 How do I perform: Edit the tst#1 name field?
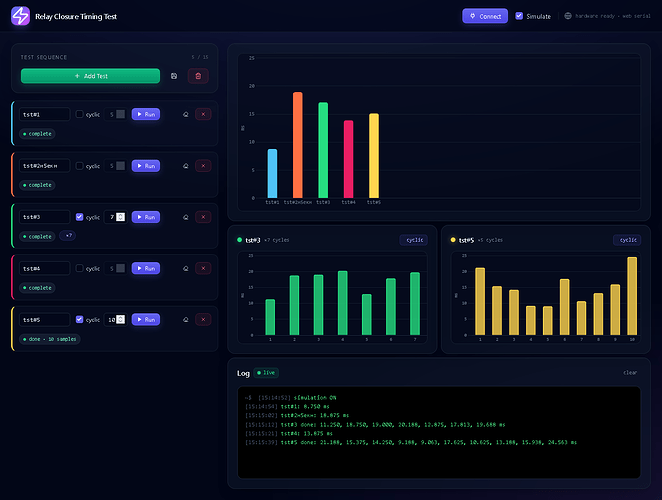(45, 114)
